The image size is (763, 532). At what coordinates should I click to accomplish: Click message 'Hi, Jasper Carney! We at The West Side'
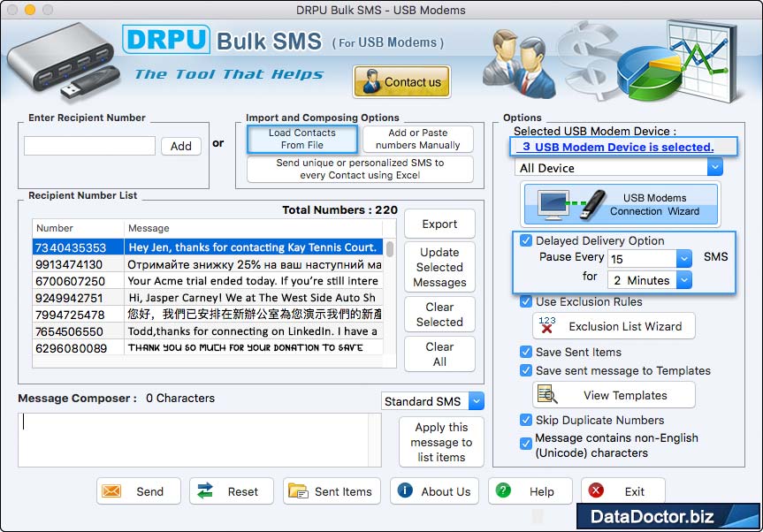252,298
